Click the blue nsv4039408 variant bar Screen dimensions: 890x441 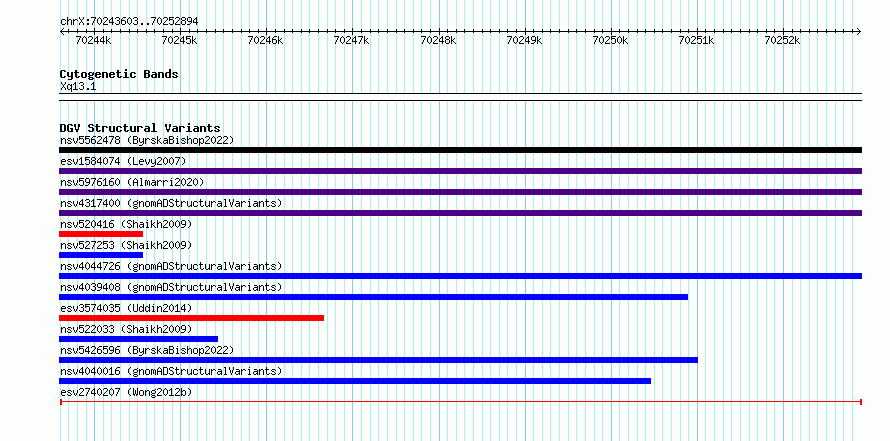(x=373, y=297)
